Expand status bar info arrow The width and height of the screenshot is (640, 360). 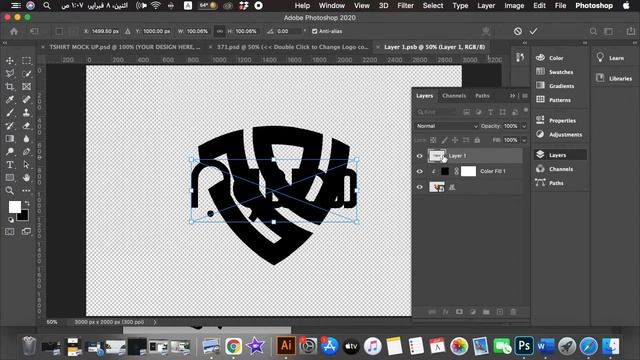[155, 322]
